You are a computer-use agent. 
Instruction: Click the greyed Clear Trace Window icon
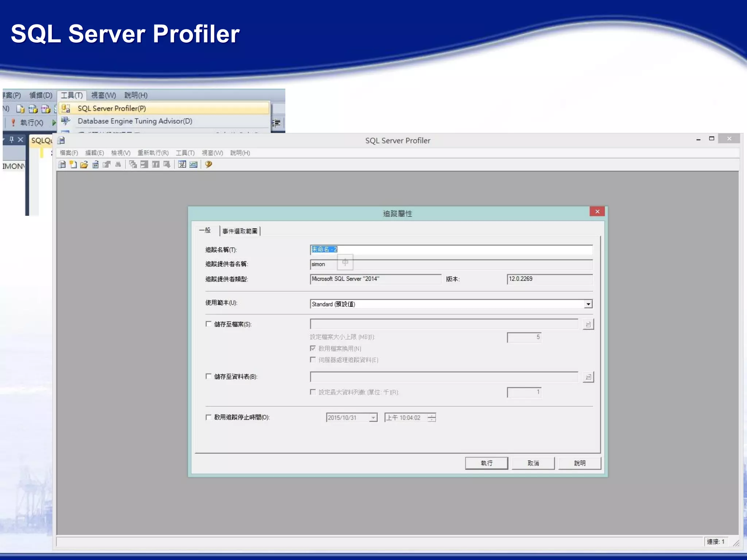pyautogui.click(x=133, y=164)
